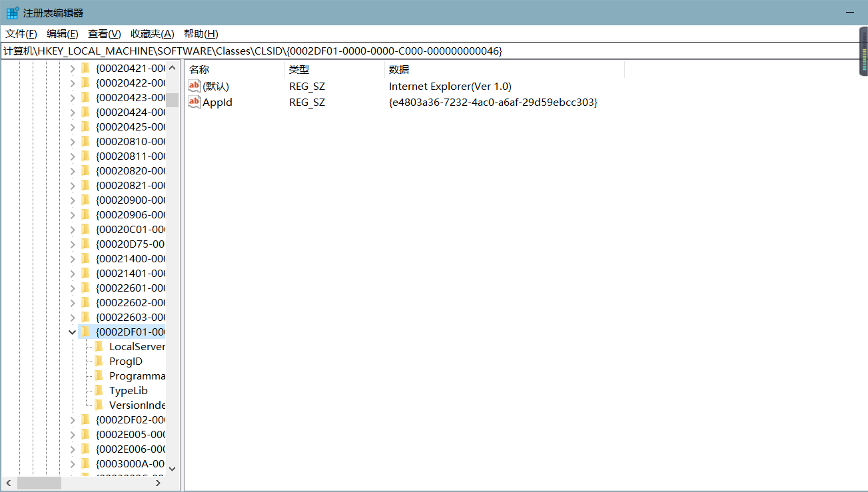Expand the {00022601-000 tree key

[73, 288]
